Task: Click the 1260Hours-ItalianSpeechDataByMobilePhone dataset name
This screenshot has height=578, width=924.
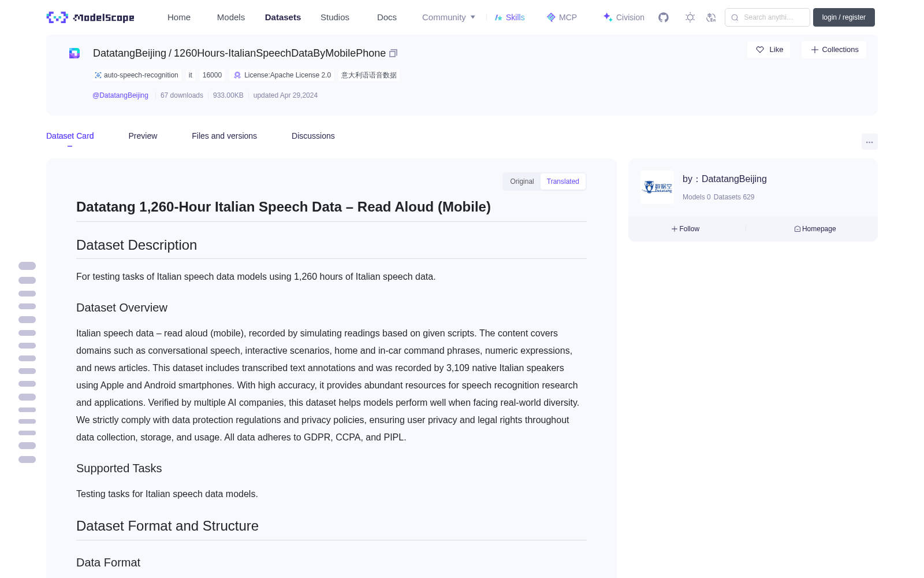Action: 280,53
